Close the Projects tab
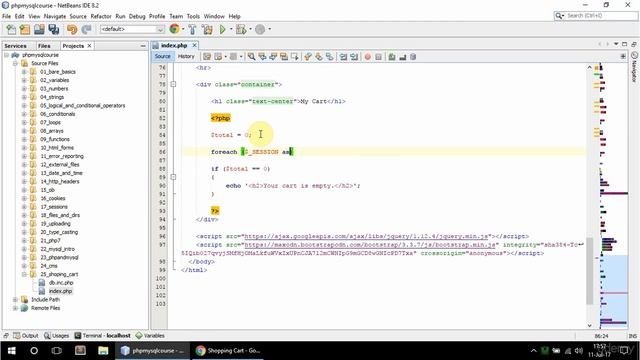The width and height of the screenshot is (640, 360). [x=89, y=46]
